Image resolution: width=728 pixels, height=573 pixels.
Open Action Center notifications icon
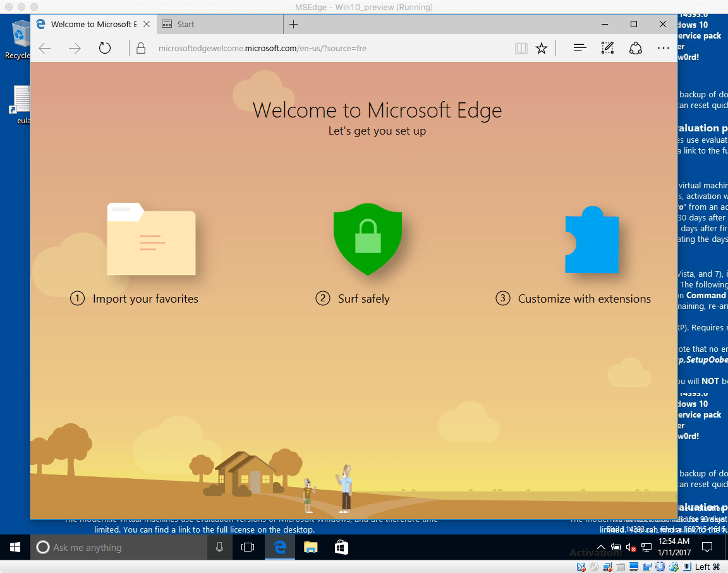[707, 548]
